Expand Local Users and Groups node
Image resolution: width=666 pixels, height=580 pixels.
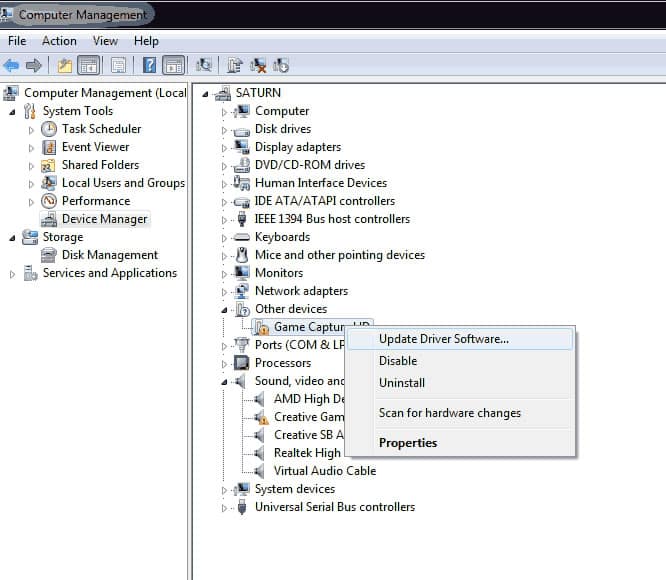point(31,184)
